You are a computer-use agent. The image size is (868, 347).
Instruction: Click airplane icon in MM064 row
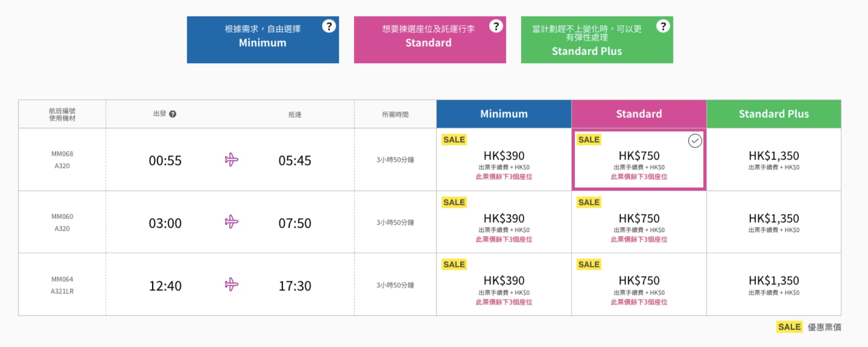tap(231, 285)
